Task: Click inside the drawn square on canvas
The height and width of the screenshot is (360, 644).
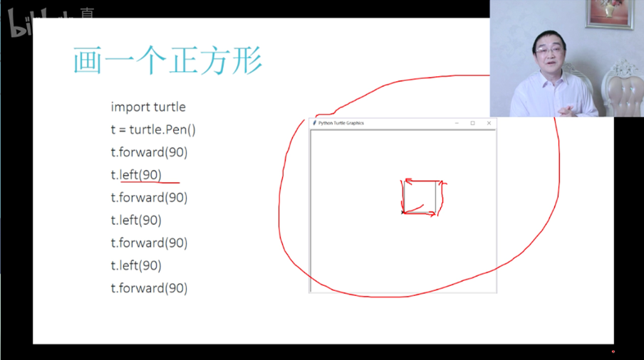Action: (x=420, y=196)
